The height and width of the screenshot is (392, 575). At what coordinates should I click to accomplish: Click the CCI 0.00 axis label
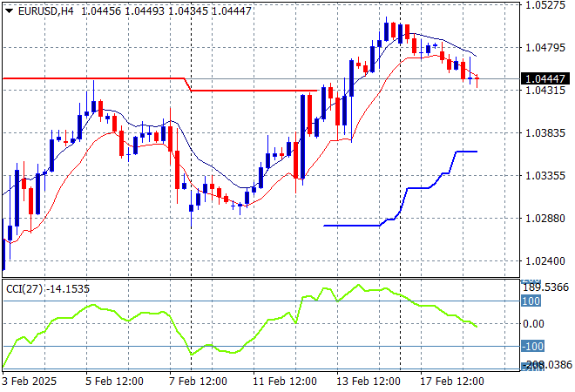coord(531,323)
